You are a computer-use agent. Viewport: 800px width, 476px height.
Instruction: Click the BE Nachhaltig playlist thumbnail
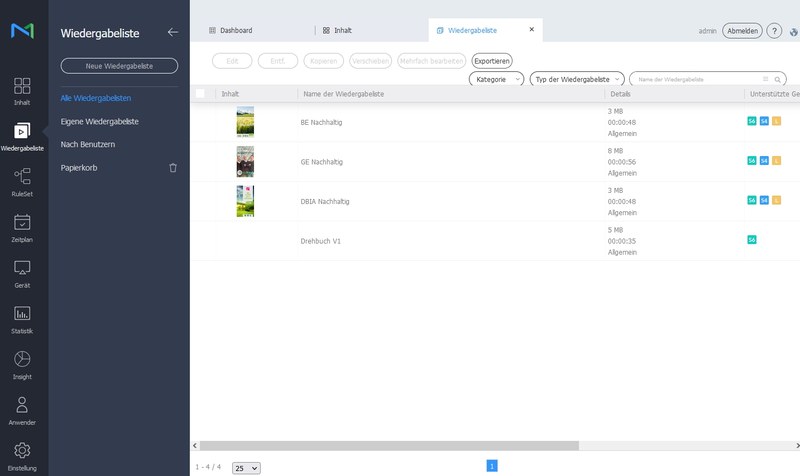click(245, 122)
